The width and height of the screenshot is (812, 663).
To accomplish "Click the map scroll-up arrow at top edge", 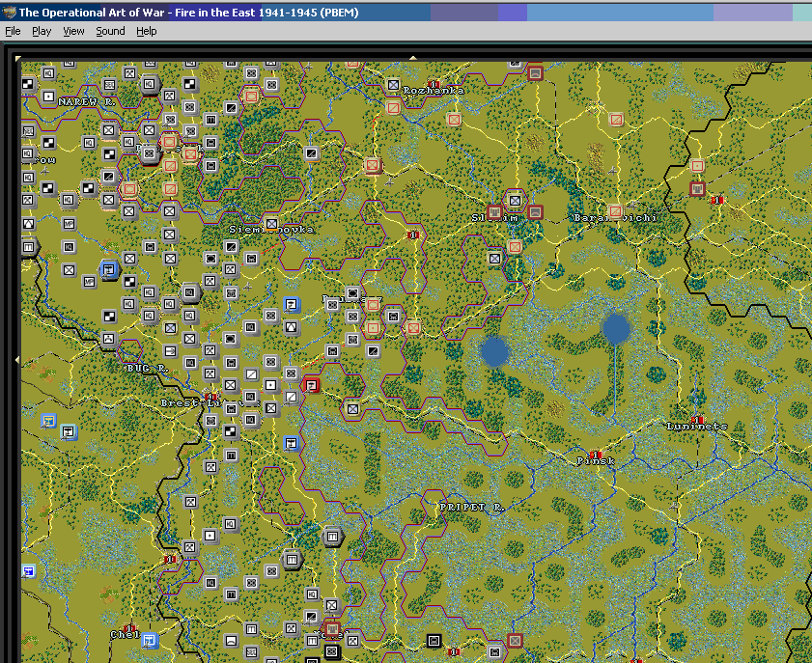I will coord(412,58).
